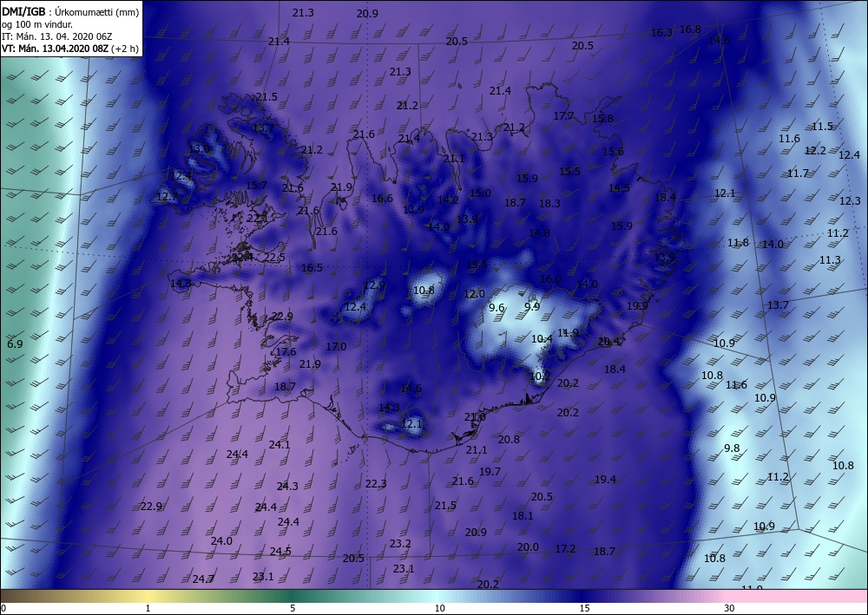
Task: Click the map value 19.4
Action: (x=605, y=480)
